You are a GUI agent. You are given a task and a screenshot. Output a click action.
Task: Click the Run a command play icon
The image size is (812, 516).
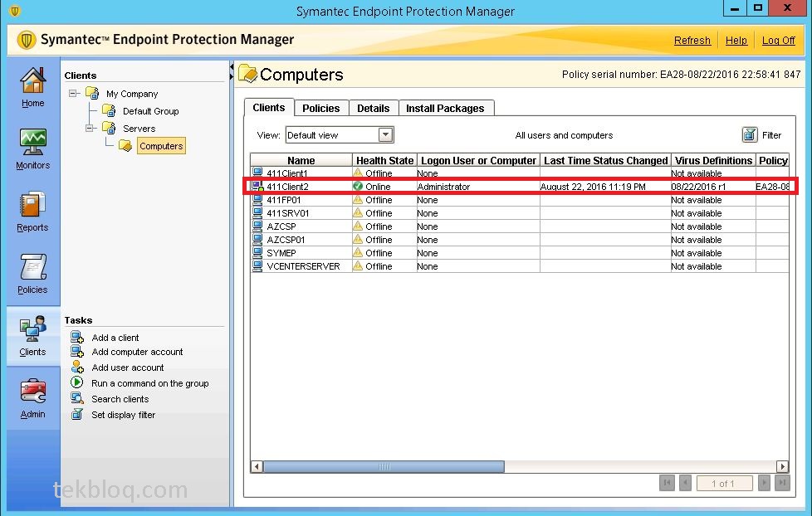pos(76,382)
